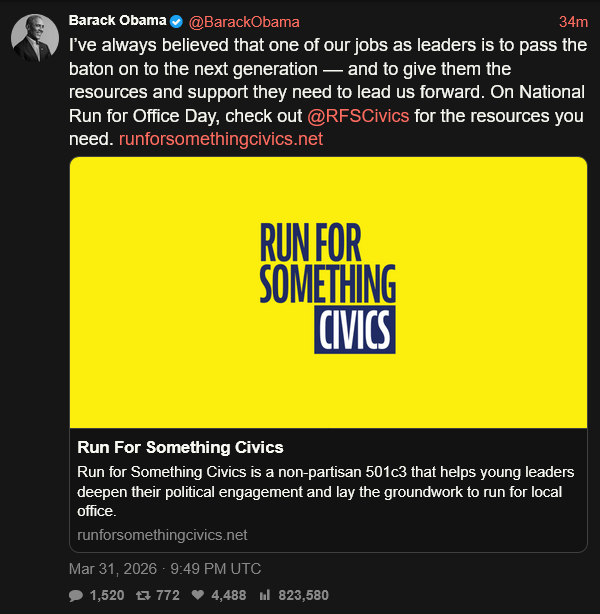Click the heart like icon
The image size is (600, 614).
[x=198, y=595]
